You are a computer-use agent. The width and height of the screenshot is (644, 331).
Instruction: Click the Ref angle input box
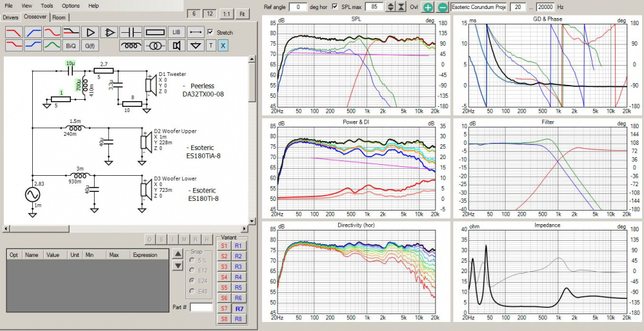(x=298, y=6)
